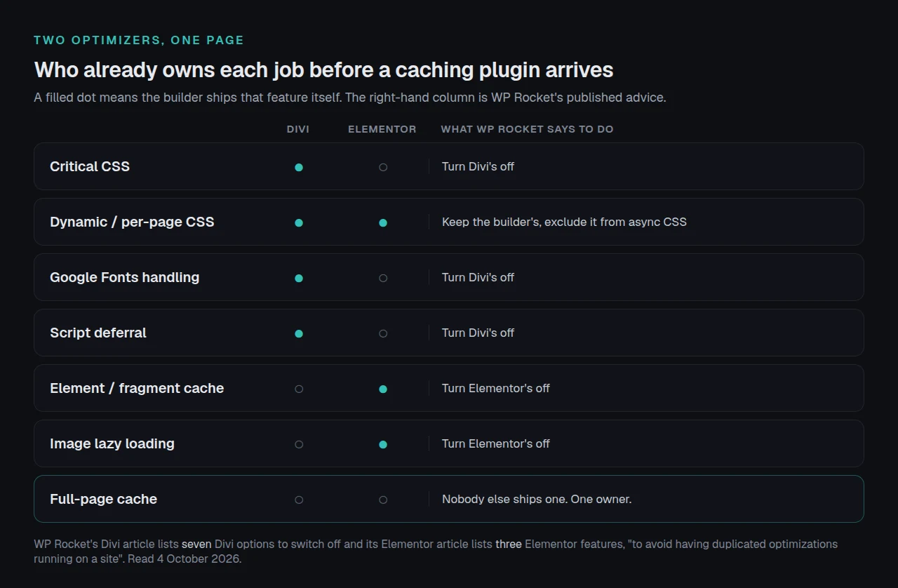Click "Turn Divi's off" in the Critical CSS row
This screenshot has height=588, width=898.
point(478,166)
